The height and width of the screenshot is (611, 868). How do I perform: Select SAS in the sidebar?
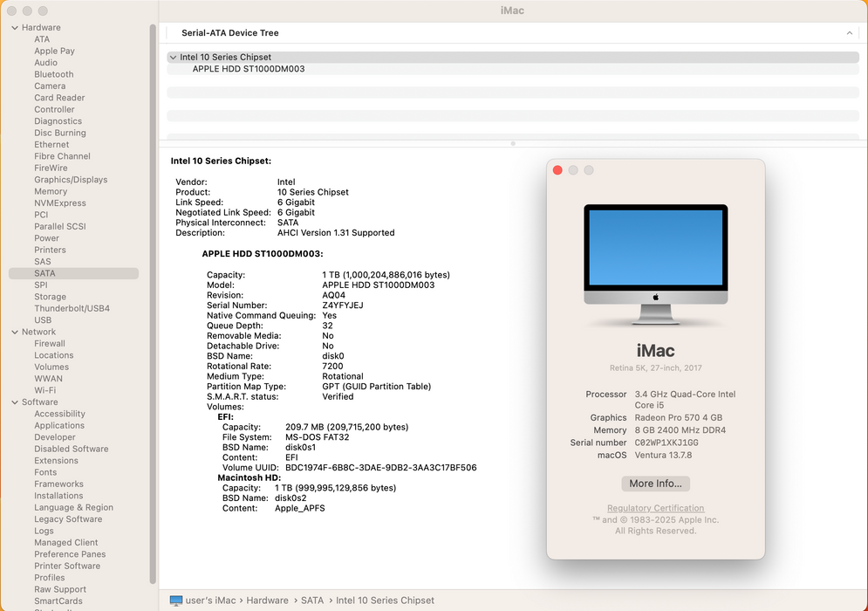pos(42,262)
